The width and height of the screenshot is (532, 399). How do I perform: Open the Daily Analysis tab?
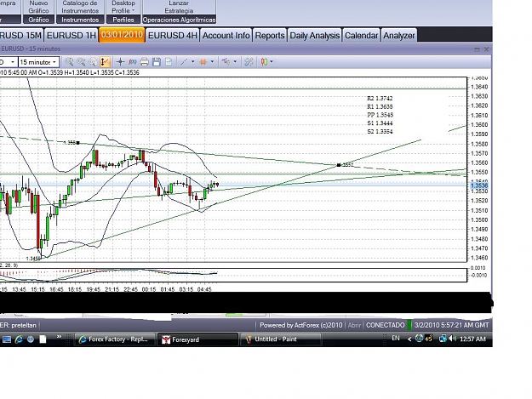tap(314, 36)
